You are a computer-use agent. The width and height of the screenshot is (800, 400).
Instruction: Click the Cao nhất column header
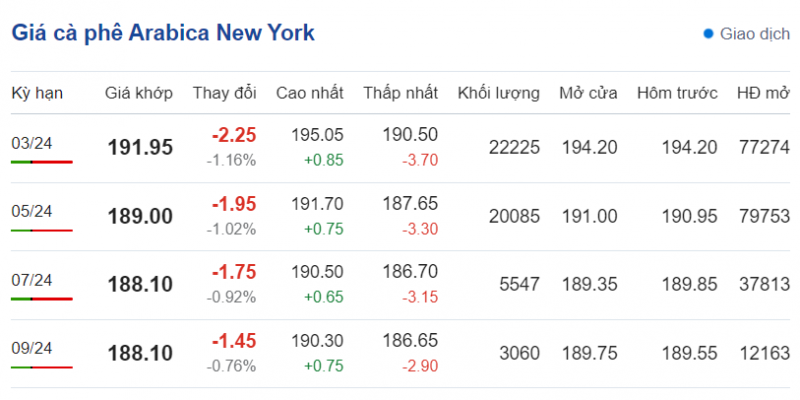[310, 93]
